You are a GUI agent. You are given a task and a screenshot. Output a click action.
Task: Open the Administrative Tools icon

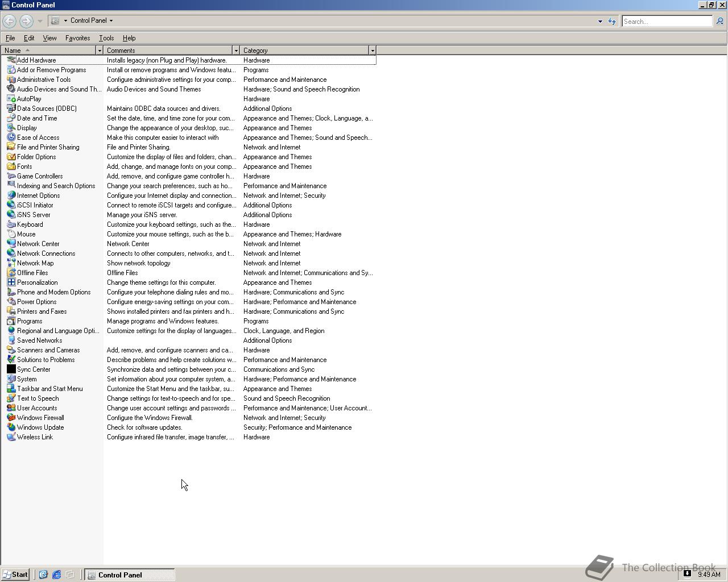[11, 80]
